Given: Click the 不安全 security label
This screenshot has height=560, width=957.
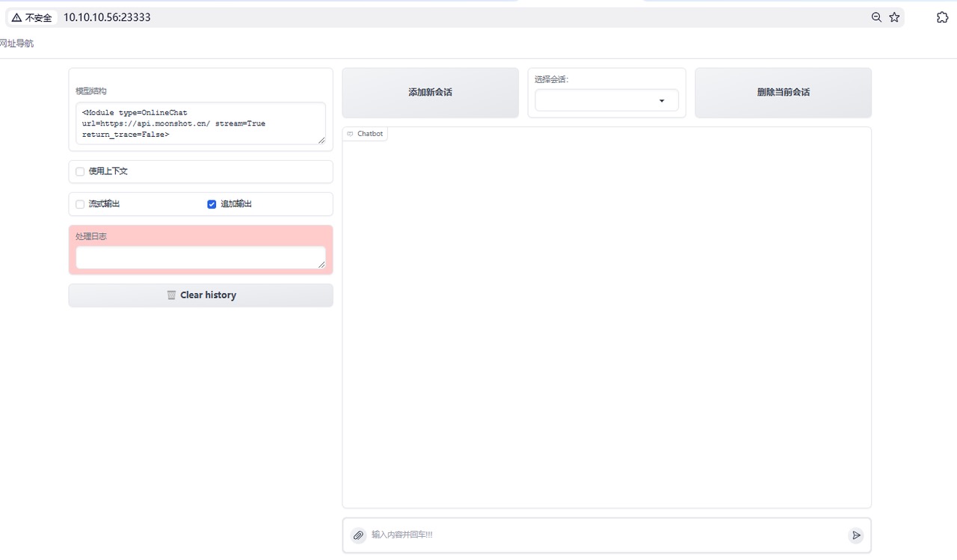Looking at the screenshot, I should tap(39, 17).
